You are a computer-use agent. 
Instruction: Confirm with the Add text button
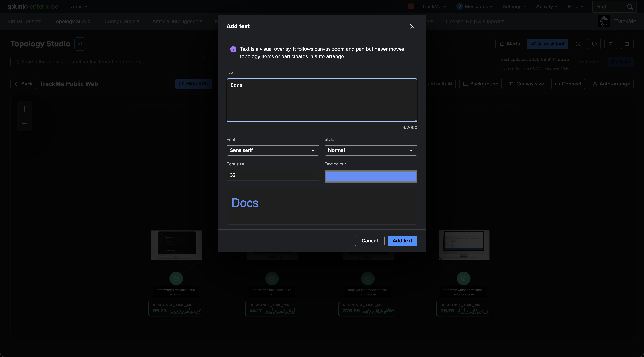click(x=402, y=241)
